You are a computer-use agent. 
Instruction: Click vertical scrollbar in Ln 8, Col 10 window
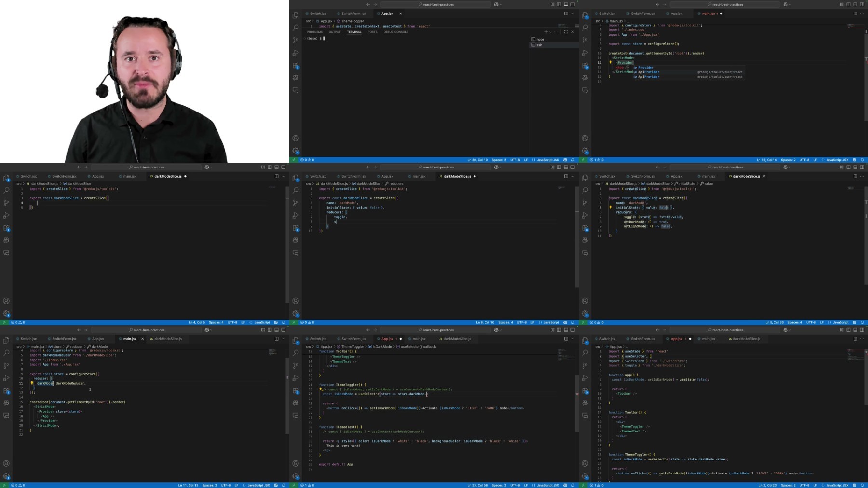[576, 237]
